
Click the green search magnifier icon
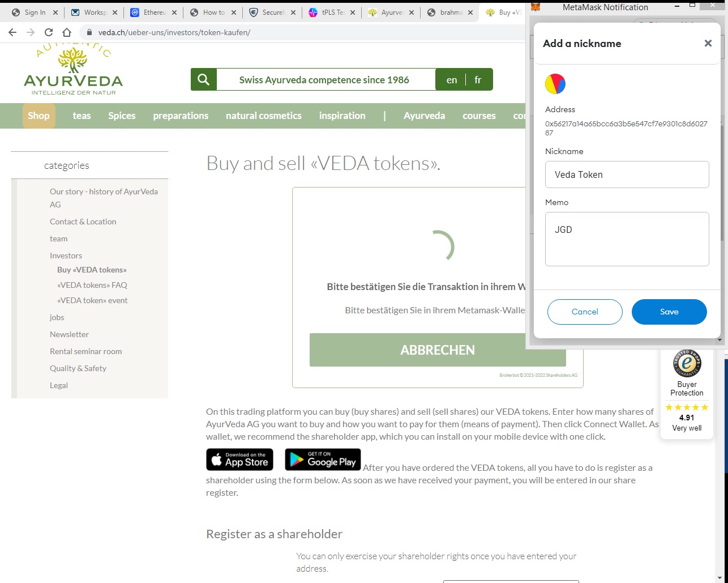[x=204, y=79]
